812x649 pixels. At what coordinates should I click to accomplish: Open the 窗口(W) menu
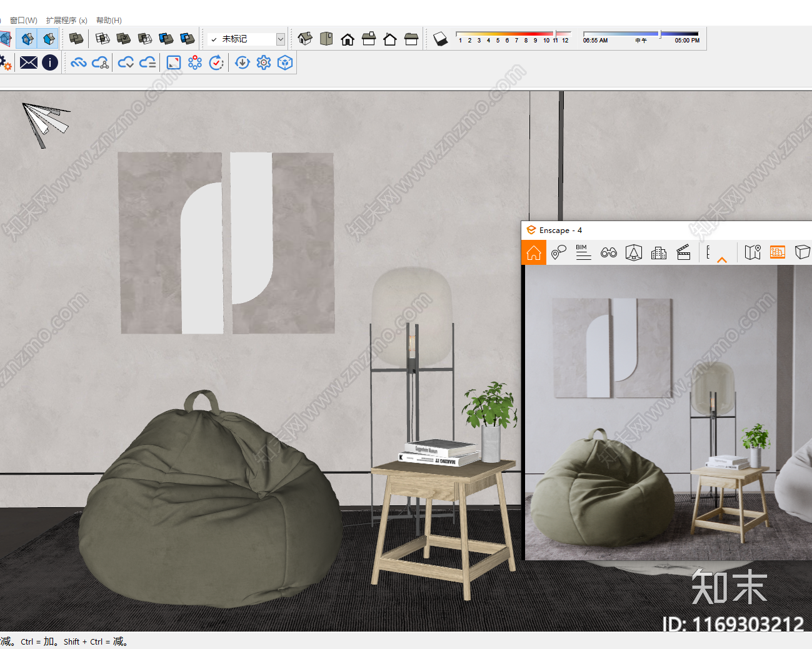click(x=24, y=21)
